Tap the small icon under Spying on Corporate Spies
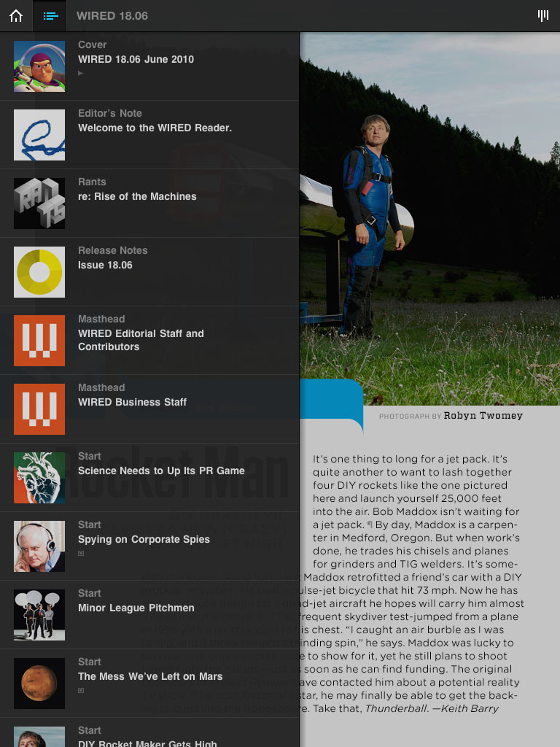Image resolution: width=560 pixels, height=747 pixels. tap(81, 554)
